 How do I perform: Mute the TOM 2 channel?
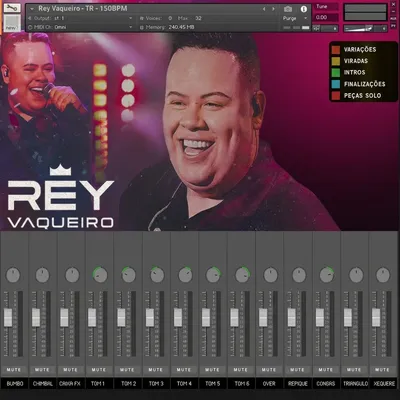click(127, 370)
